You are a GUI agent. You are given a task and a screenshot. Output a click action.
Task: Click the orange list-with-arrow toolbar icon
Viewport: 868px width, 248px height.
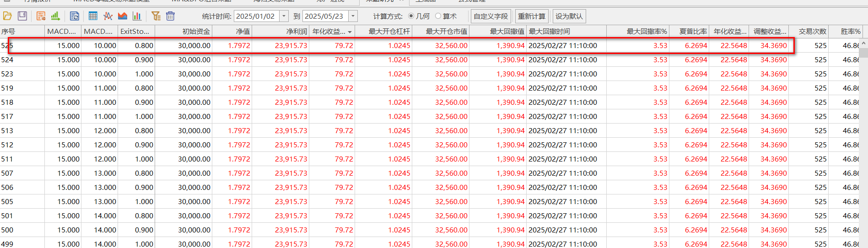[41, 16]
